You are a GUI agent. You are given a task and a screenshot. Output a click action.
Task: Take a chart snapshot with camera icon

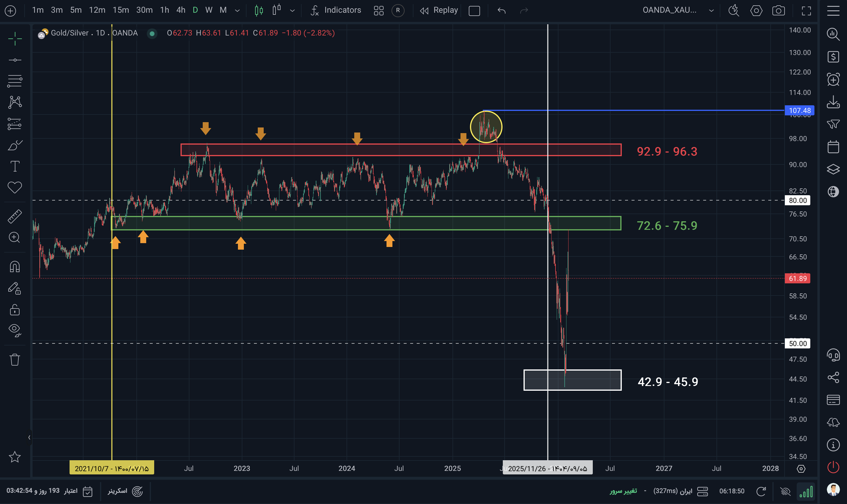pos(778,11)
